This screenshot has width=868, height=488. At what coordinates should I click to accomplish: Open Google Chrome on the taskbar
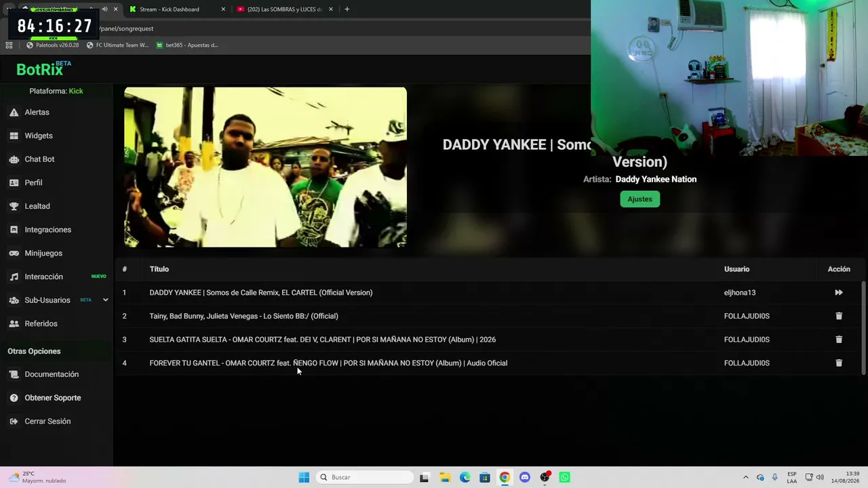point(505,477)
